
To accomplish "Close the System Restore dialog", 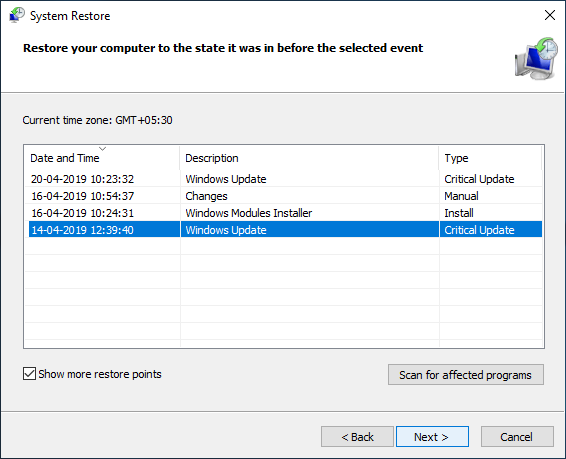I will tap(550, 15).
